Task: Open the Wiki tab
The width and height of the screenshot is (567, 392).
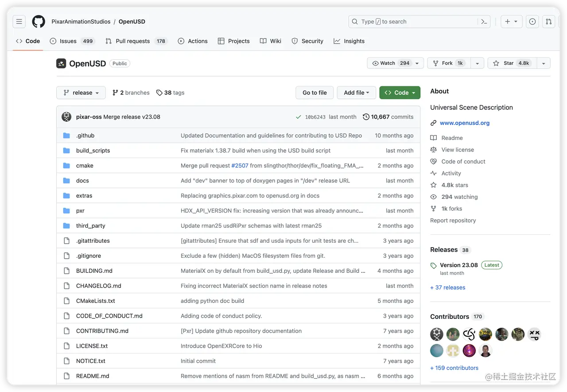Action: click(x=271, y=41)
